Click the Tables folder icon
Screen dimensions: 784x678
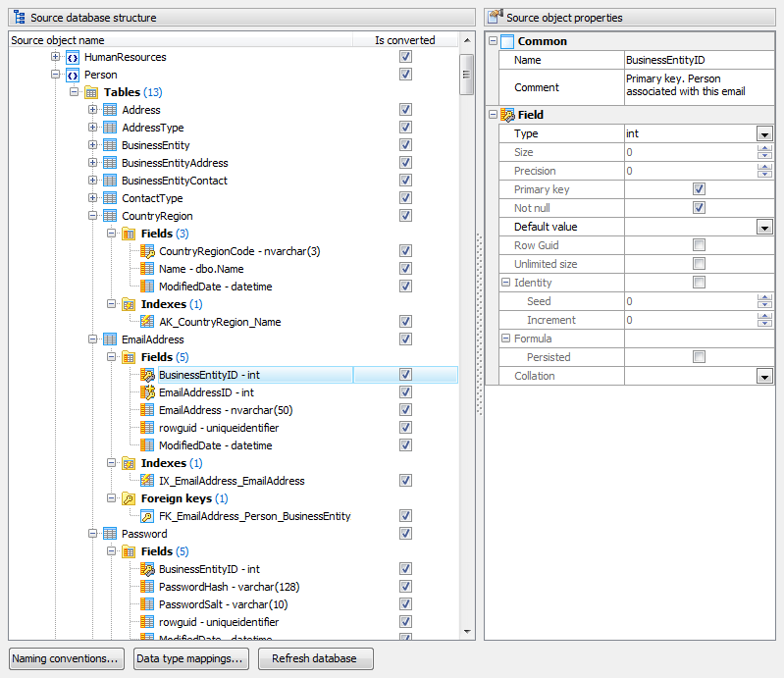pyautogui.click(x=91, y=92)
